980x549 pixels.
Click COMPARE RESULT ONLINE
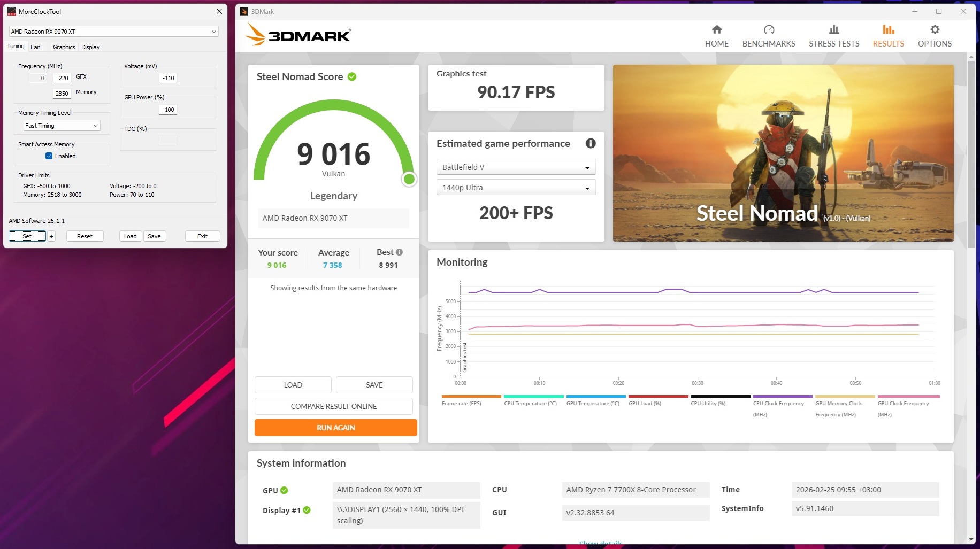point(334,406)
